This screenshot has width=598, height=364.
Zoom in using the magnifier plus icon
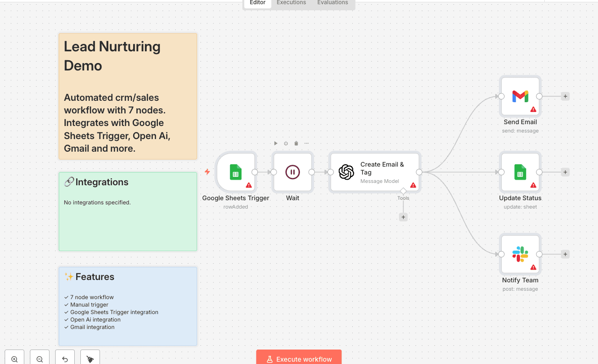coord(14,357)
